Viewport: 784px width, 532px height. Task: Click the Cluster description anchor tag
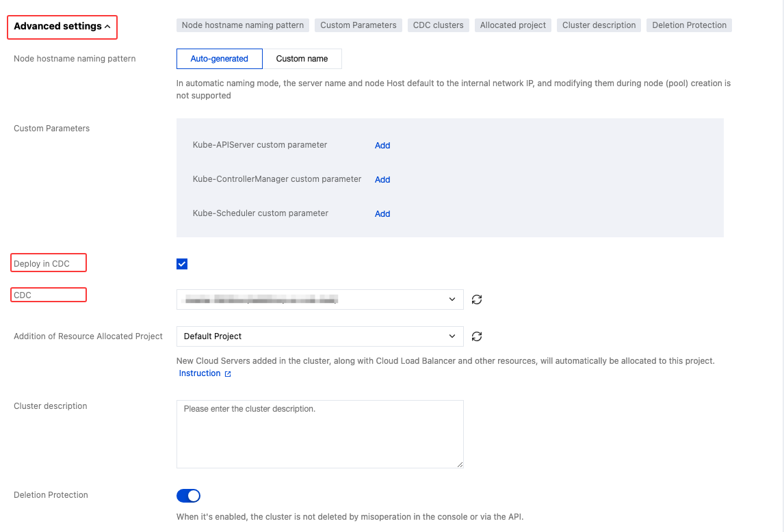599,25
